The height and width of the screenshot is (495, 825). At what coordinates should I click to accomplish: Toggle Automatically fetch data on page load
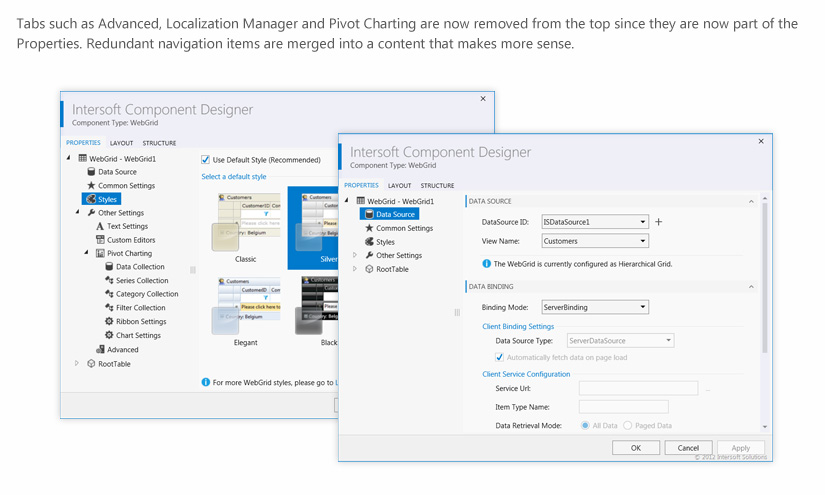click(x=500, y=357)
